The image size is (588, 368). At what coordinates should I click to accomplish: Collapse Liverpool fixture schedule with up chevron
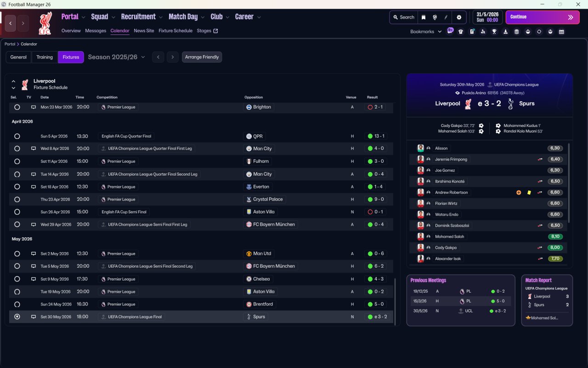pyautogui.click(x=13, y=81)
